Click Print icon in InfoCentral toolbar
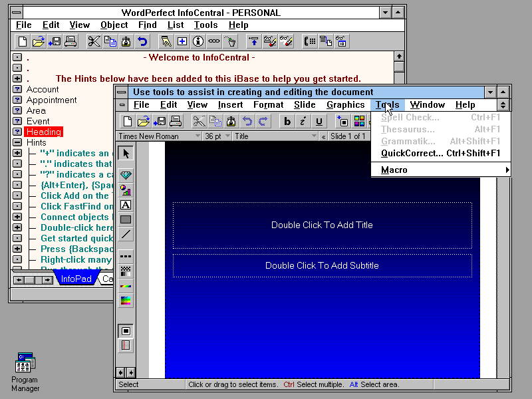This screenshot has height=399, width=532. tap(70, 41)
